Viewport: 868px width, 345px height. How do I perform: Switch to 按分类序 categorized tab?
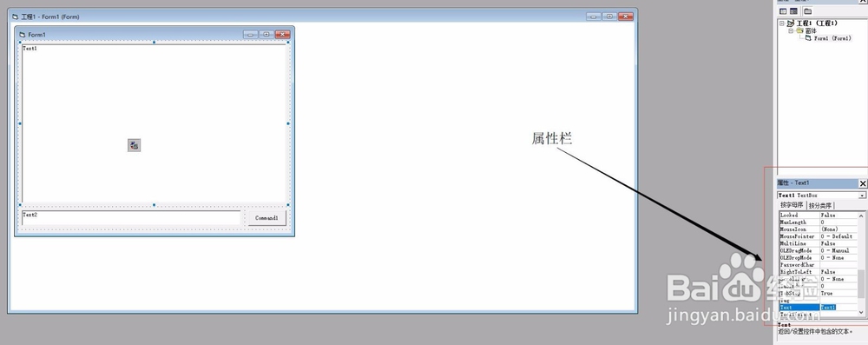click(x=820, y=205)
